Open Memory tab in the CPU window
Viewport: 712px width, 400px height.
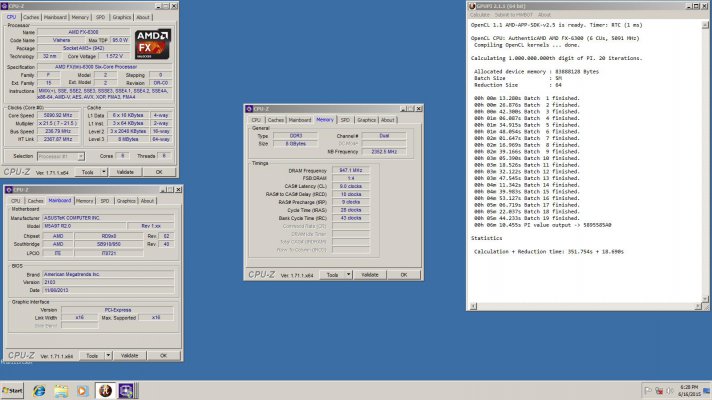coord(80,17)
